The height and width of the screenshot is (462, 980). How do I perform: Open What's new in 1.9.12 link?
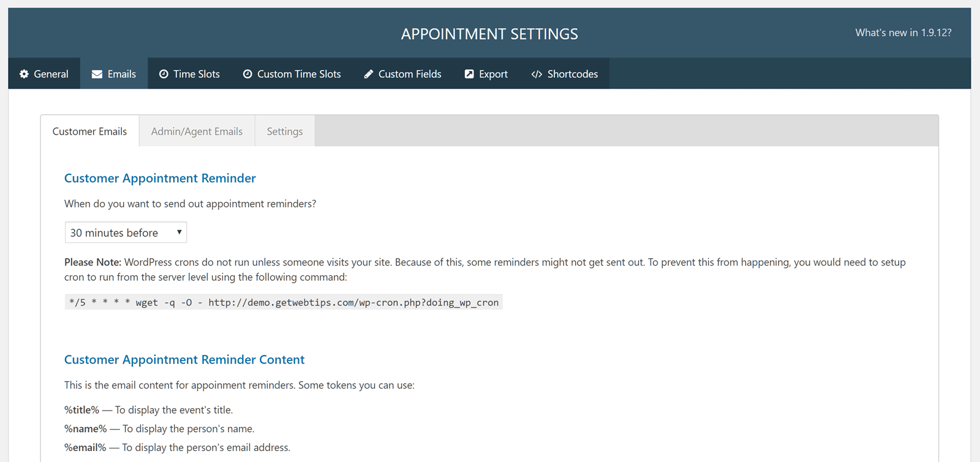903,33
